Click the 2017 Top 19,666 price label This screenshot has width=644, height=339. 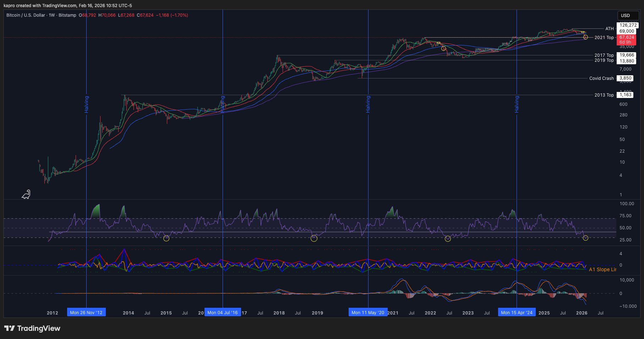(x=625, y=55)
